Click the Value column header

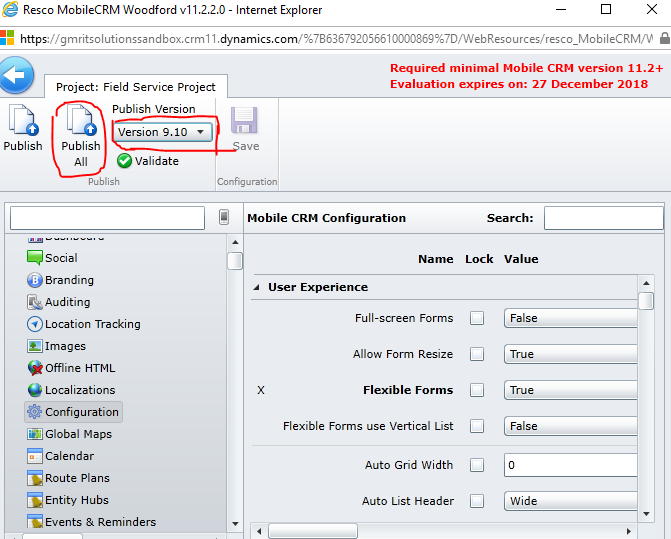(x=521, y=259)
